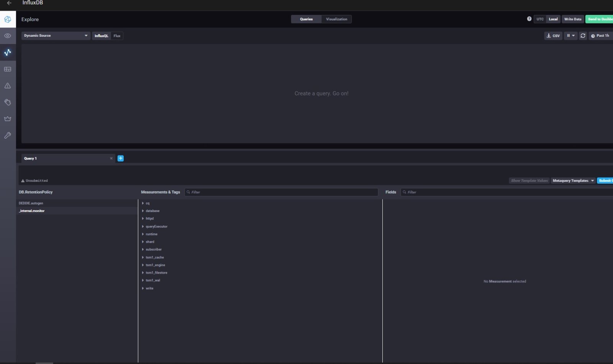Open the Metaquery Templates dropdown
Image resolution: width=613 pixels, height=364 pixels.
point(573,181)
